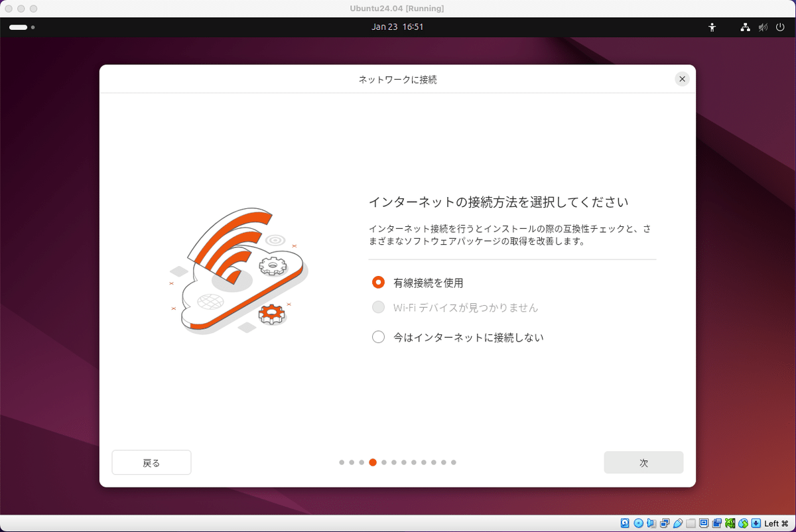Open the clock showing Jan 23 16:51
The width and height of the screenshot is (796, 532).
(397, 27)
